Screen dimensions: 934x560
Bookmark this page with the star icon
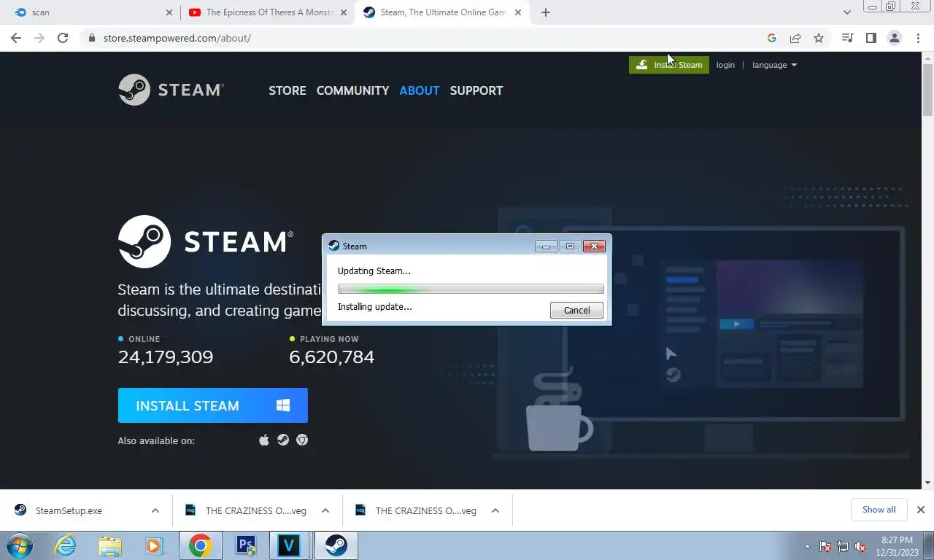819,38
